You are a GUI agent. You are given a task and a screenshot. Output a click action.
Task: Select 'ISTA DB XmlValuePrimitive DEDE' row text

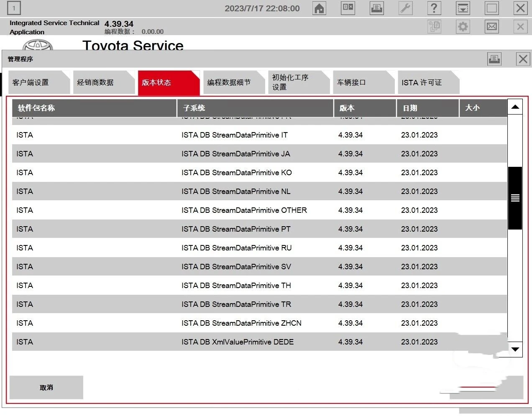238,342
